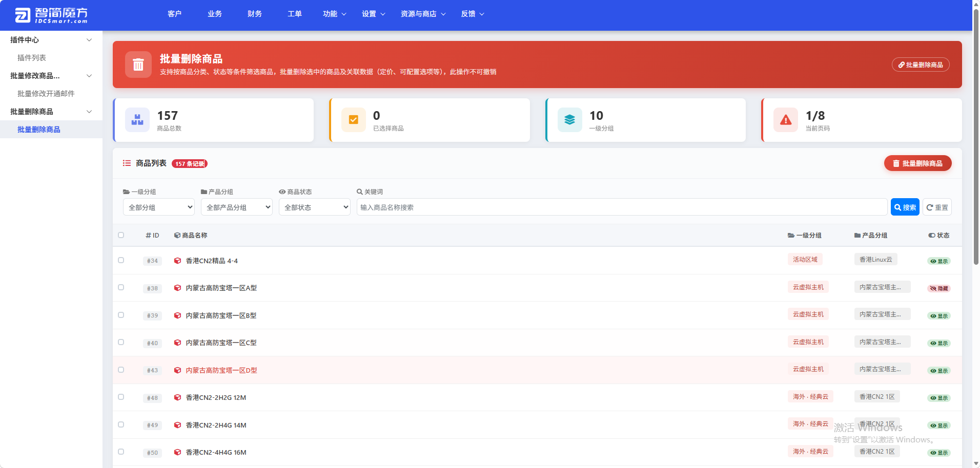Click the IDCSmart logo
Screen dimensions: 980x468
tap(51, 15)
